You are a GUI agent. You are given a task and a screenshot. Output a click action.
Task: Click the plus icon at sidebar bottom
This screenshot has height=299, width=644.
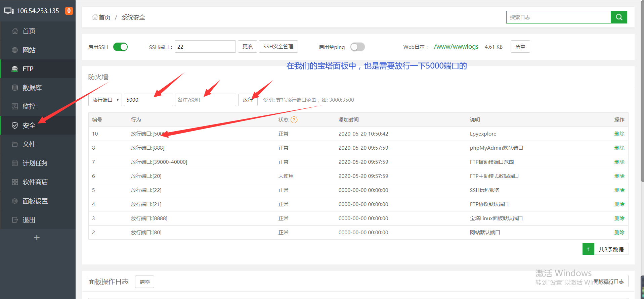click(37, 238)
